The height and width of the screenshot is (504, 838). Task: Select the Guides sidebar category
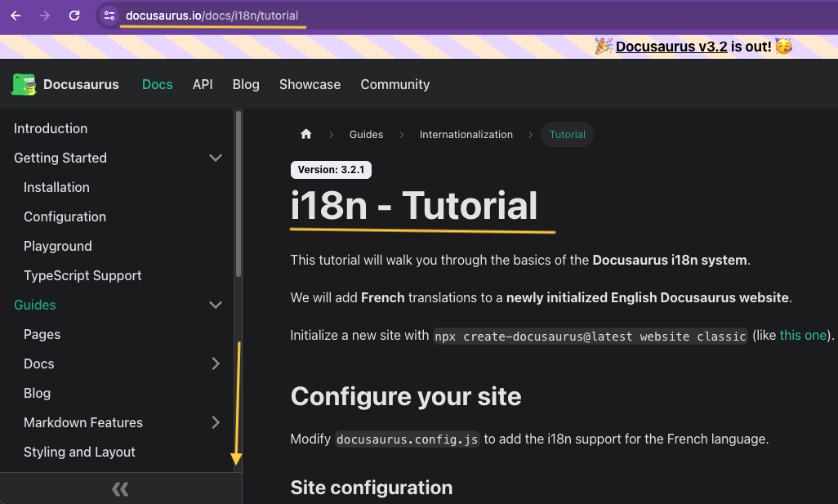click(x=35, y=305)
